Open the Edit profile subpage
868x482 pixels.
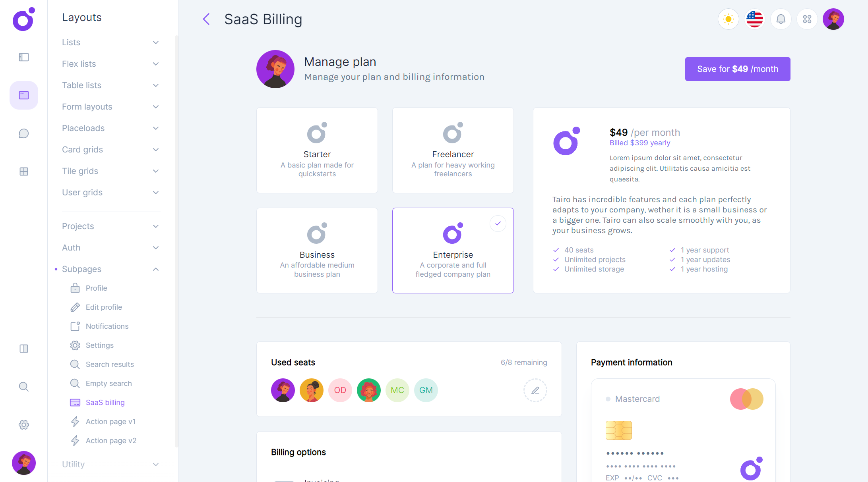click(104, 307)
